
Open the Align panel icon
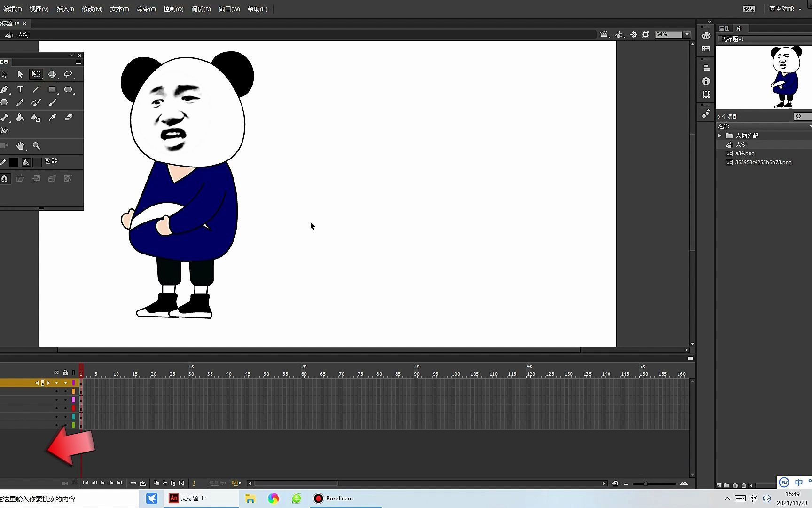tap(706, 68)
